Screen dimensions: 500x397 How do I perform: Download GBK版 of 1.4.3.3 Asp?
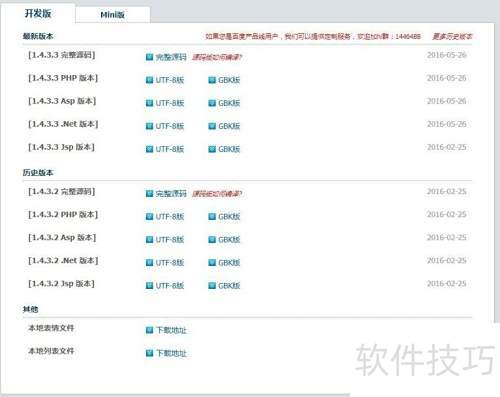(x=229, y=103)
